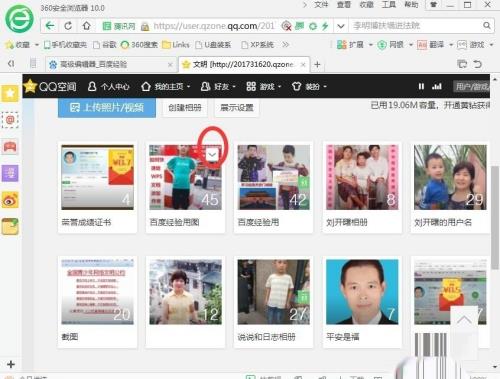Click sidebar game controller icon
Image resolution: width=500 pixels, height=379 pixels.
(10, 146)
